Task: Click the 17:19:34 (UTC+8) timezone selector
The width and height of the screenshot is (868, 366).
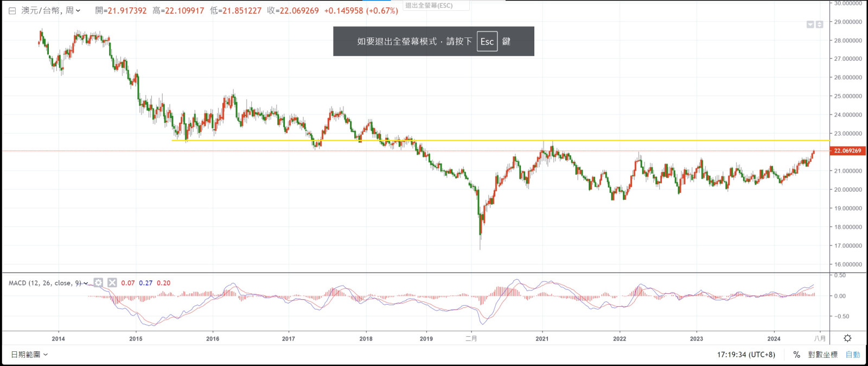Action: [746, 355]
